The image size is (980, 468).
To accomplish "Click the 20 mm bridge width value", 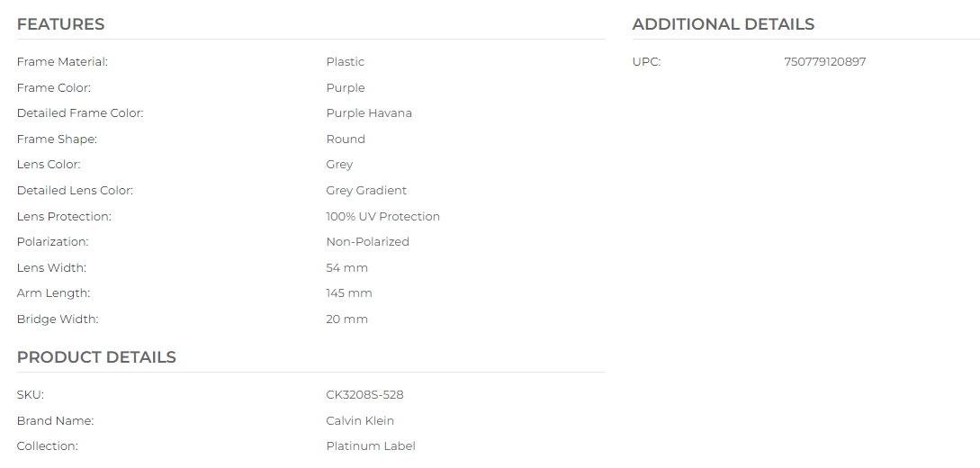I will pos(346,319).
